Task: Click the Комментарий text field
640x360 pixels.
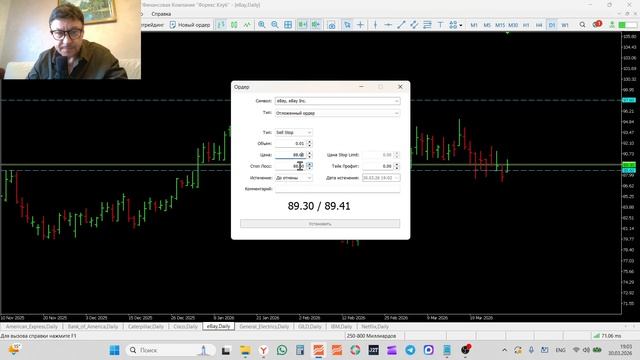Action: [x=338, y=189]
